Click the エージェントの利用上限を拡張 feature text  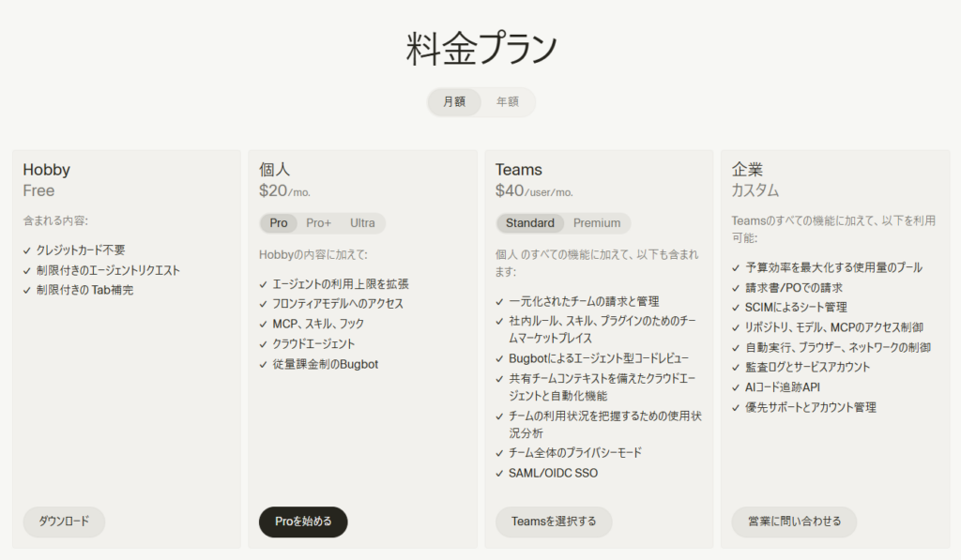[x=340, y=283]
